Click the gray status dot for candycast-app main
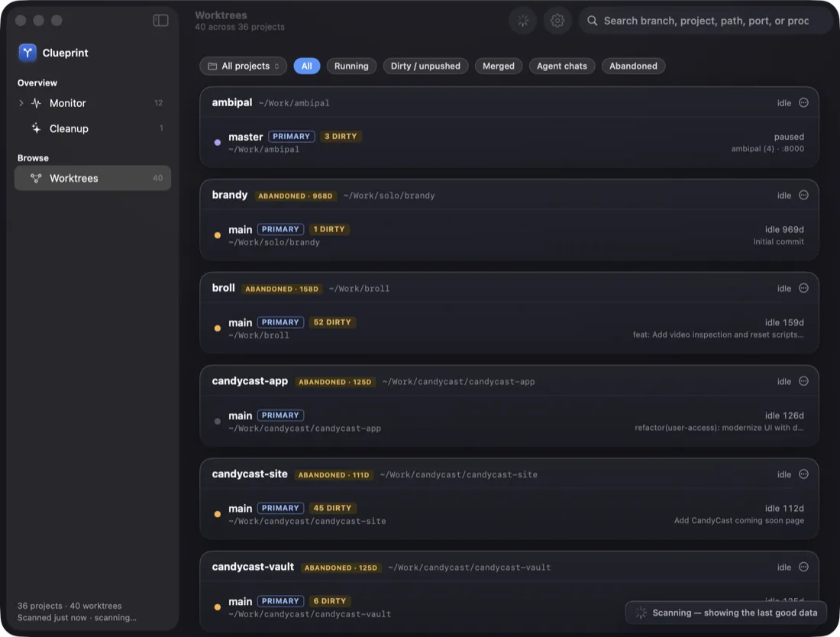 click(218, 421)
